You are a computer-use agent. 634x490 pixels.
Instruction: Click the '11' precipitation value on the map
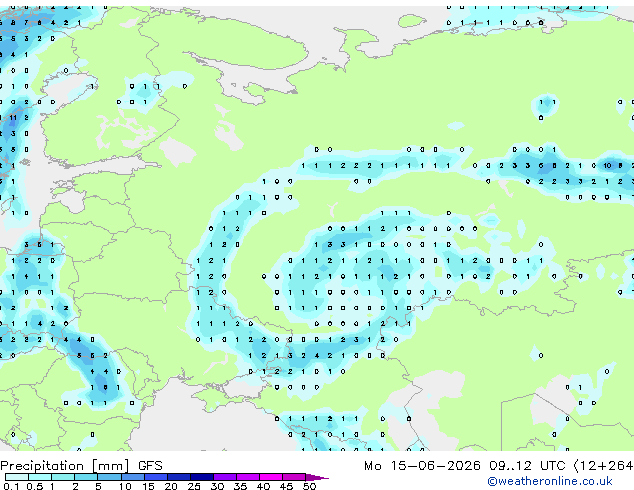tap(13, 118)
